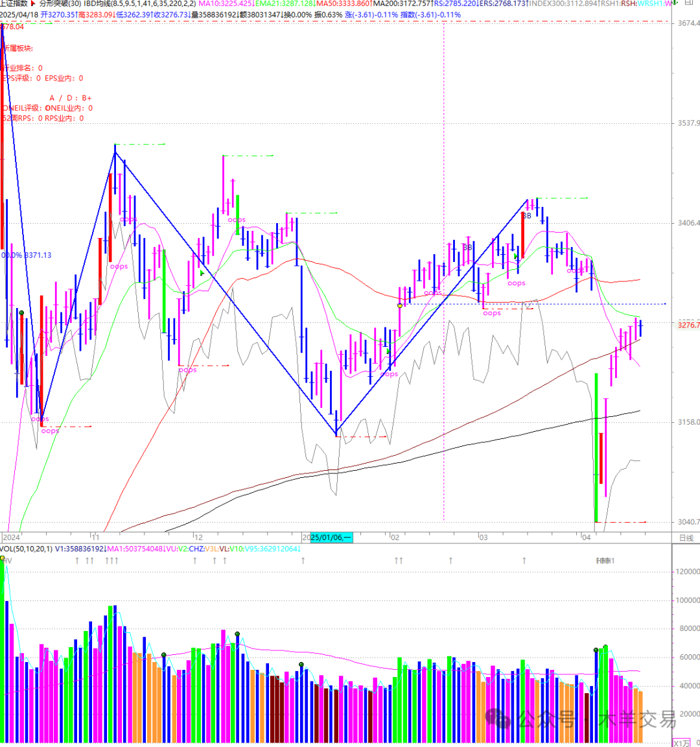Viewport: 700px width, 747px height.
Task: Click the INDEX300:3112.894 legend value
Action: pos(564,3)
